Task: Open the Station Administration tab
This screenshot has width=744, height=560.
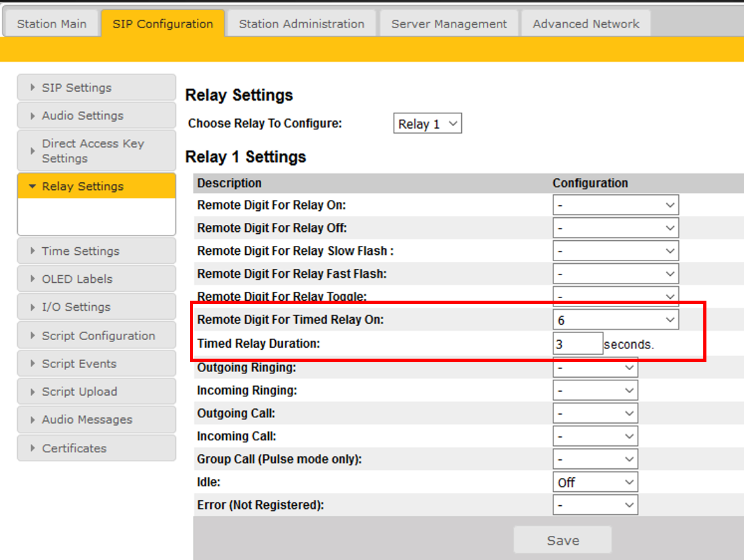Action: [x=301, y=24]
